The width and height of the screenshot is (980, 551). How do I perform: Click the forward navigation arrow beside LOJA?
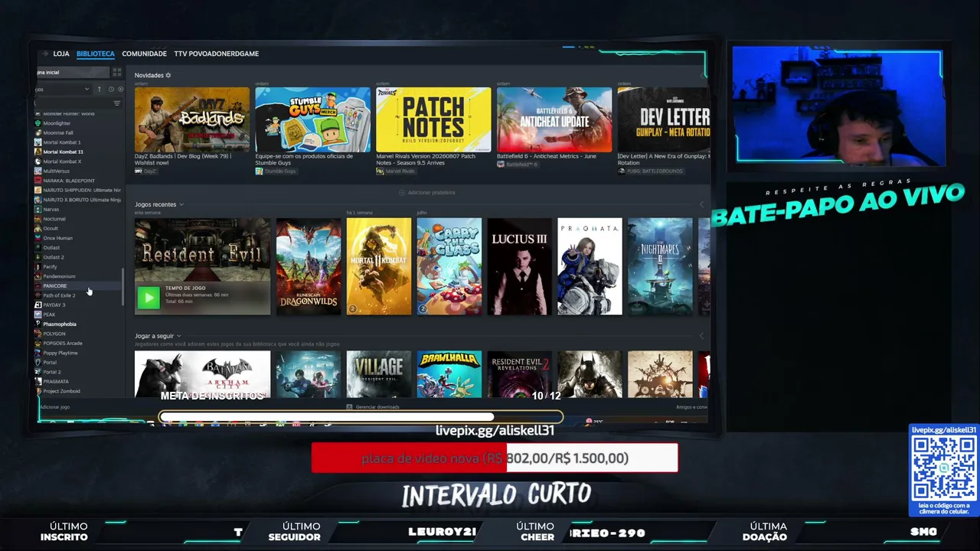(45, 54)
